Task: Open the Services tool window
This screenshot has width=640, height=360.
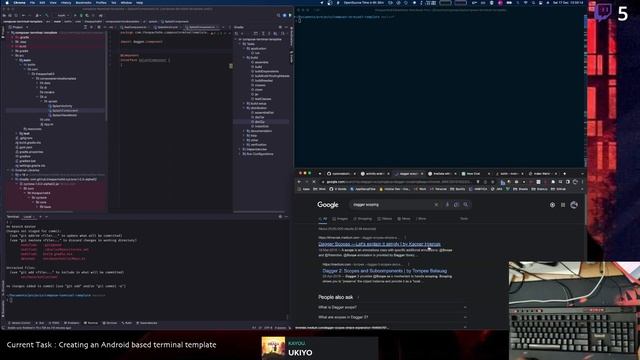Action: 110,323
